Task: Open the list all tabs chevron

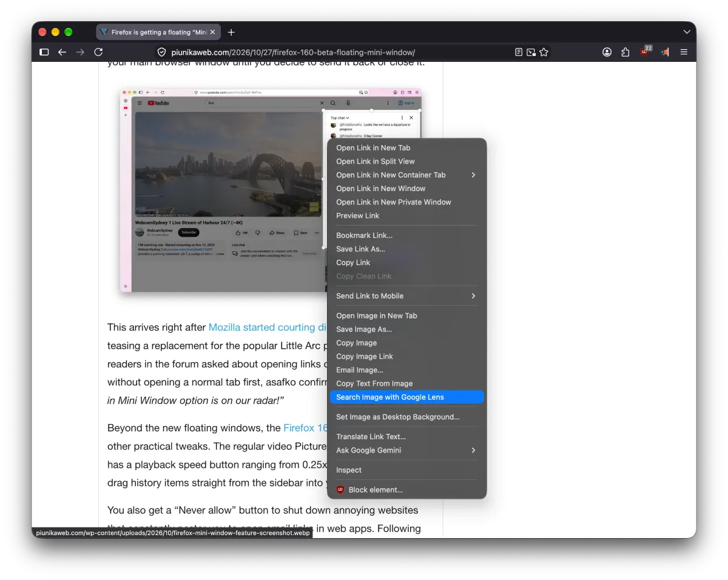Action: [x=687, y=32]
